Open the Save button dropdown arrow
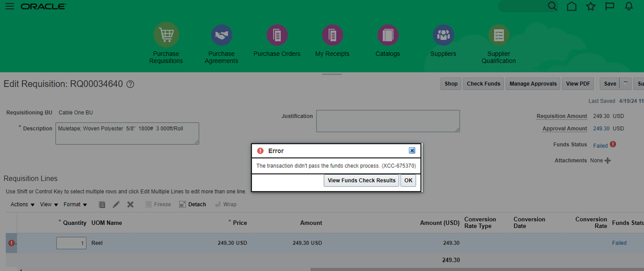 coord(625,84)
